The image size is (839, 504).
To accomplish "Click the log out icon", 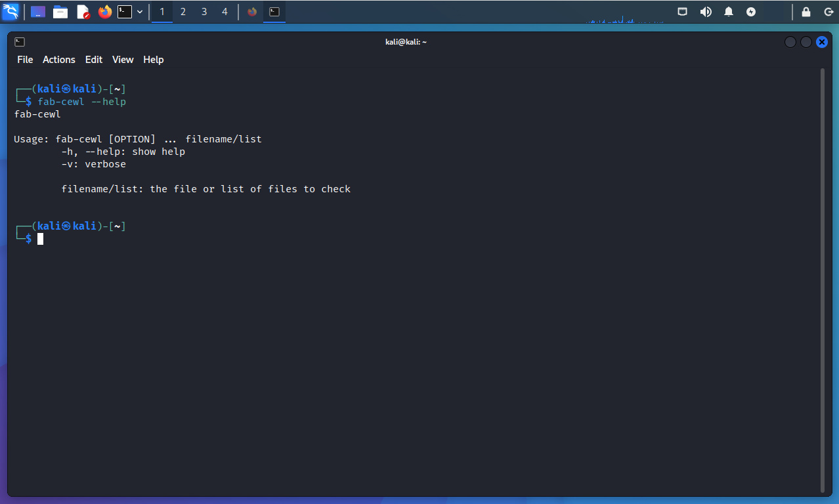I will (828, 12).
